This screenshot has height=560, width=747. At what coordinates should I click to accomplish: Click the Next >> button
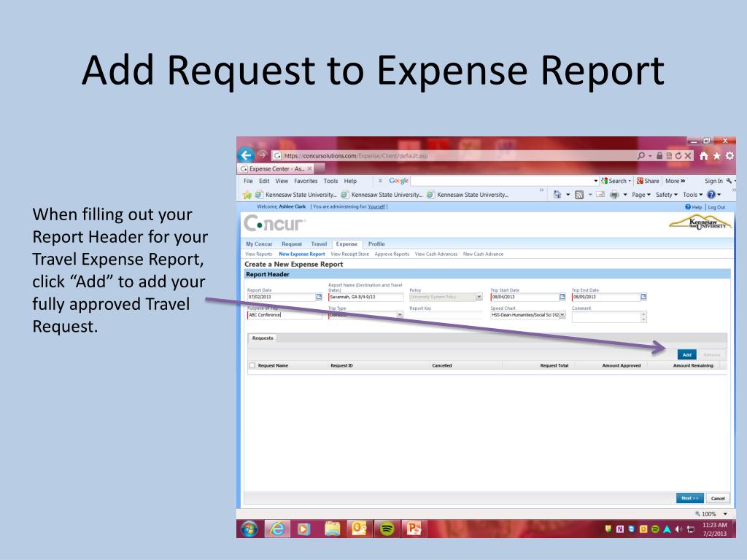point(689,498)
